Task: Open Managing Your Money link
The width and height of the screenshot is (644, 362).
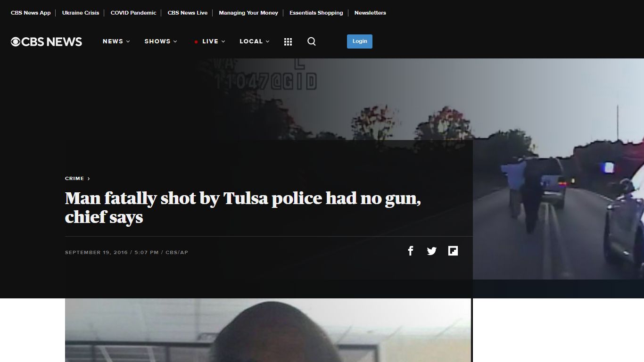Action: [248, 13]
